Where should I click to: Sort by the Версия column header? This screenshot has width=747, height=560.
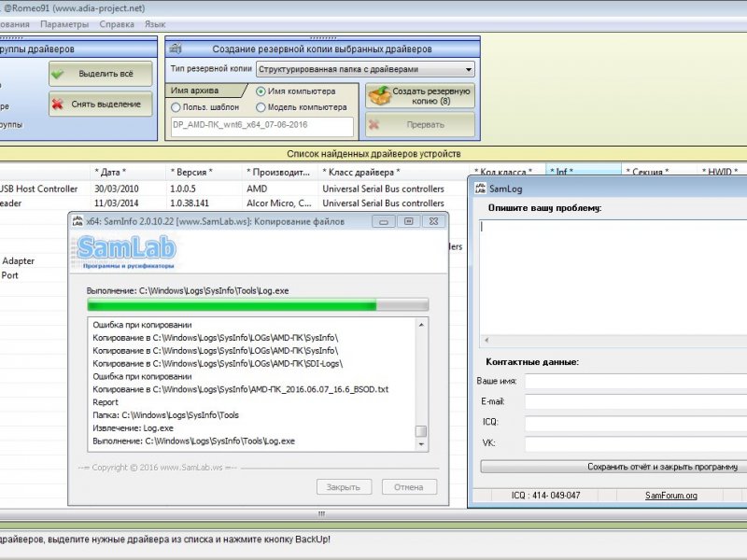click(204, 172)
